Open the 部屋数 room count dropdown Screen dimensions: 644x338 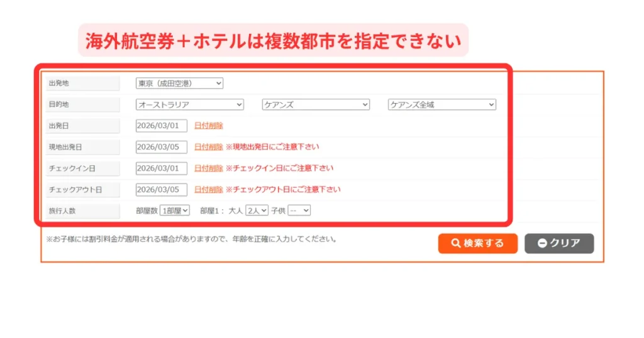pyautogui.click(x=175, y=211)
